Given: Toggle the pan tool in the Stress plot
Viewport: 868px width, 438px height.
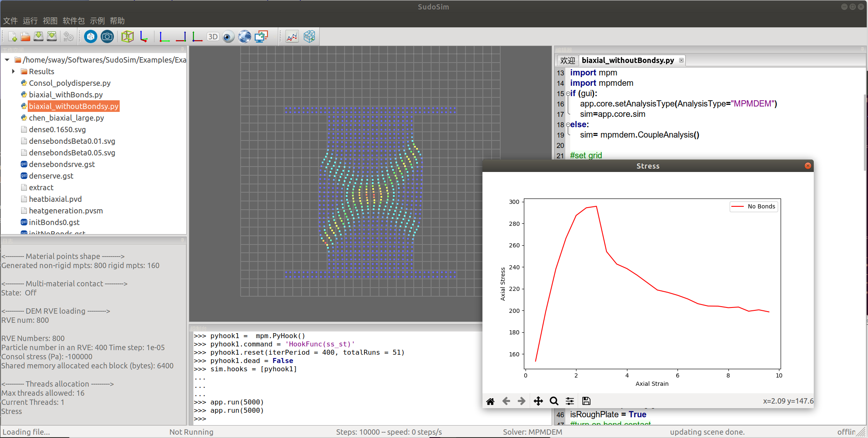Looking at the screenshot, I should tap(538, 401).
